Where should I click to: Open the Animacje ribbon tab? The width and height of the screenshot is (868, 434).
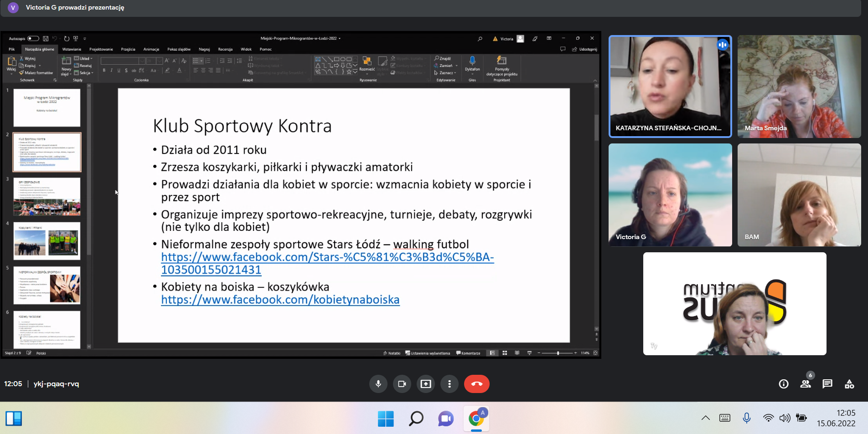pyautogui.click(x=151, y=49)
